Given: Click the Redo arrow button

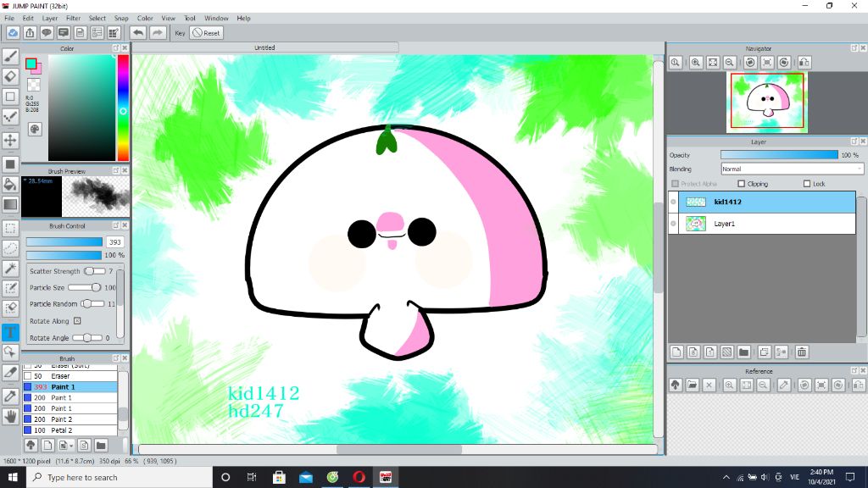Looking at the screenshot, I should coord(158,33).
